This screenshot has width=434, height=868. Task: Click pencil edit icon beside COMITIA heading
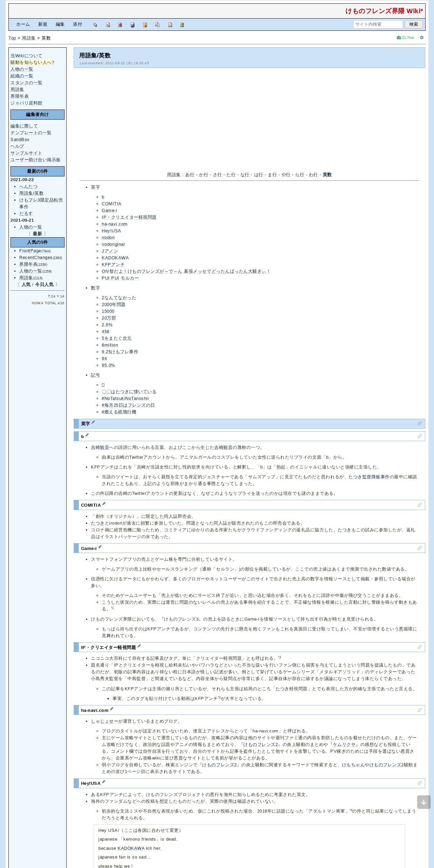coord(104,504)
